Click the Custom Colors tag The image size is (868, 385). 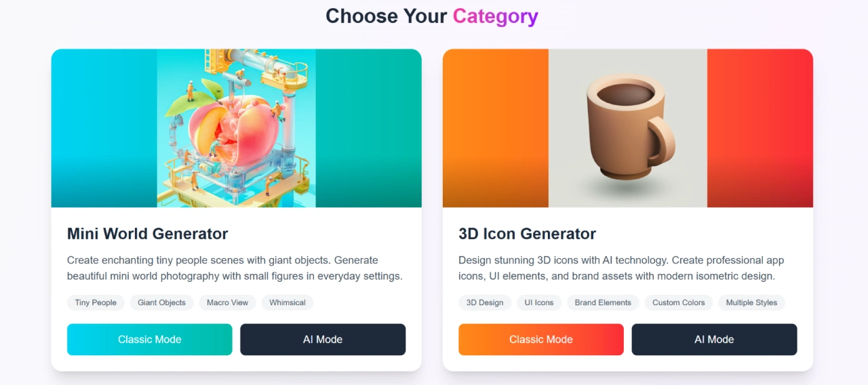[678, 302]
